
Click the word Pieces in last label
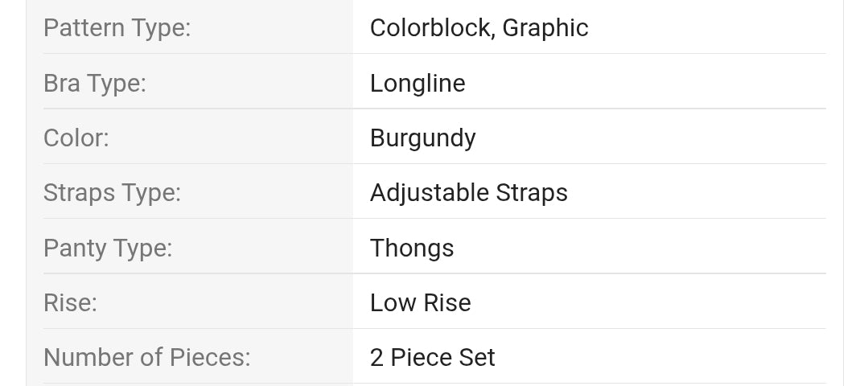click(x=209, y=357)
